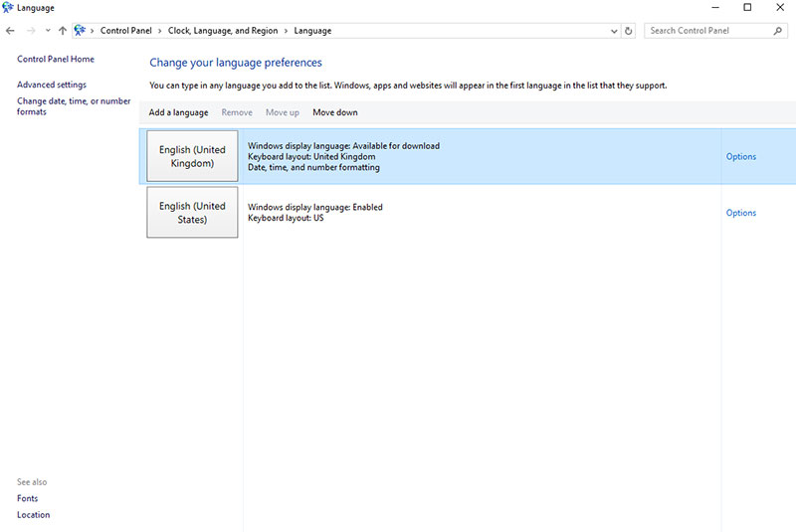Open Advanced settings link
Screen dimensions: 796x532
tap(52, 85)
